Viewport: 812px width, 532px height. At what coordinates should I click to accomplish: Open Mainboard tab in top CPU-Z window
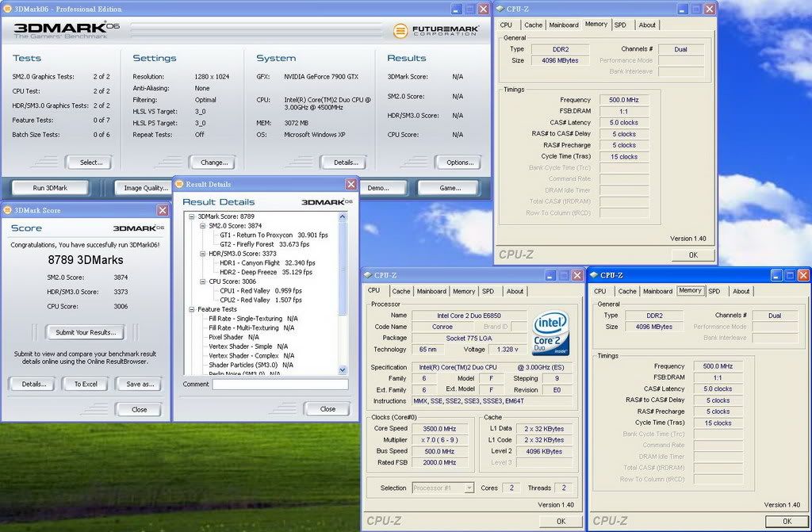point(564,25)
